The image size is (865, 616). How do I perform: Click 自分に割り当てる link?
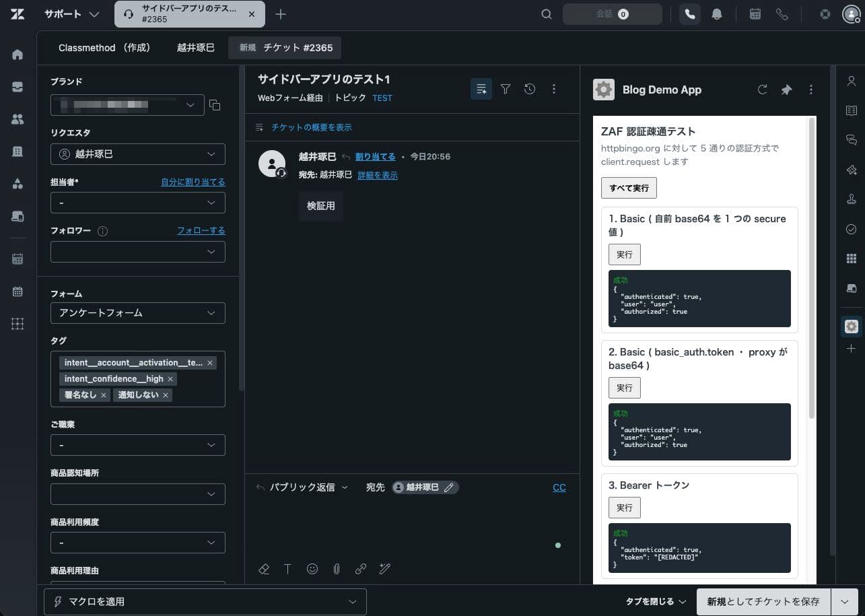[193, 182]
